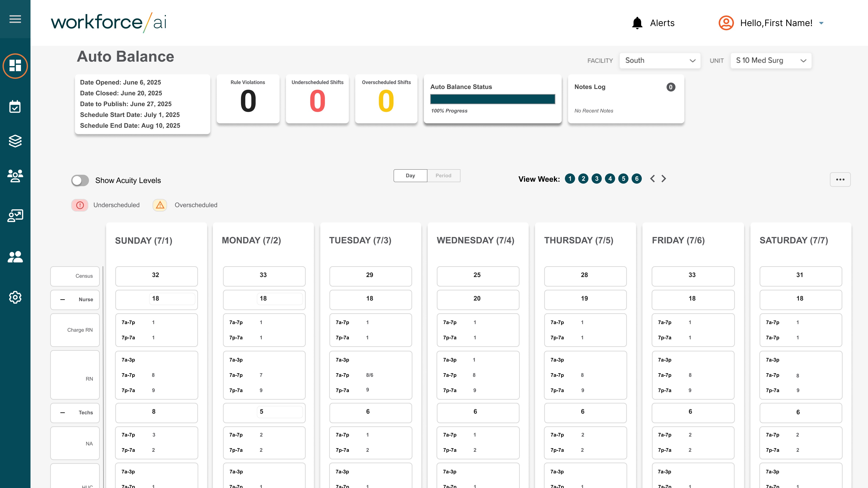Open the Facility South dropdown
The height and width of the screenshot is (488, 868).
coord(660,61)
